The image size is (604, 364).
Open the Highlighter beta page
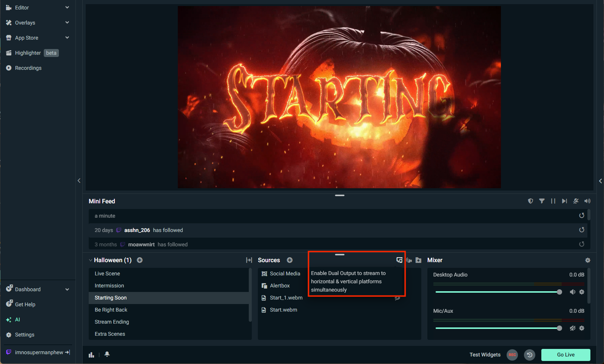28,53
